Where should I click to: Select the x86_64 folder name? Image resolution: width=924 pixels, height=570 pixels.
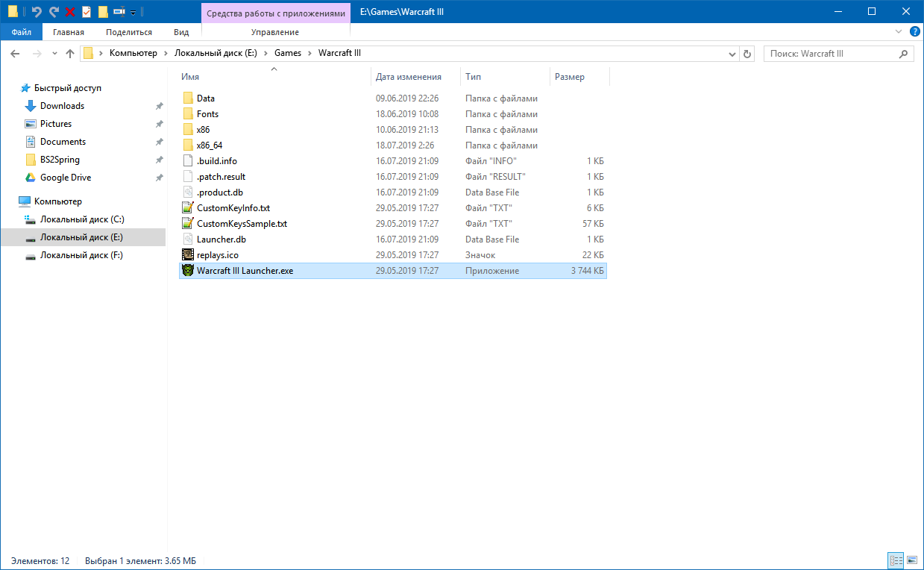click(x=210, y=145)
